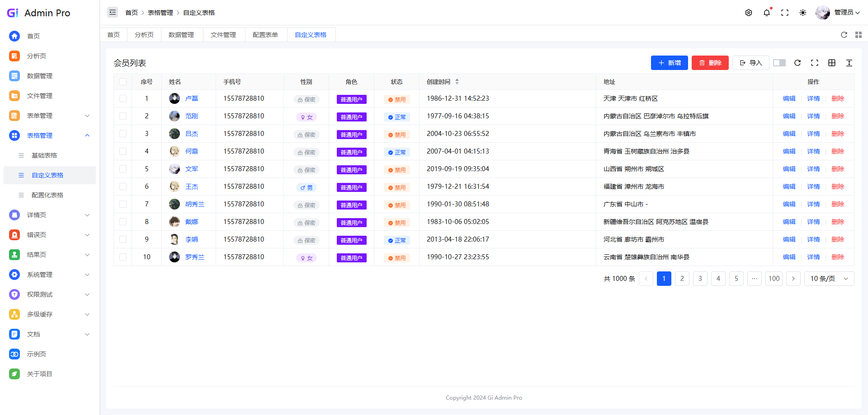The height and width of the screenshot is (415, 868).
Task: Change table row density icon
Action: tap(849, 63)
